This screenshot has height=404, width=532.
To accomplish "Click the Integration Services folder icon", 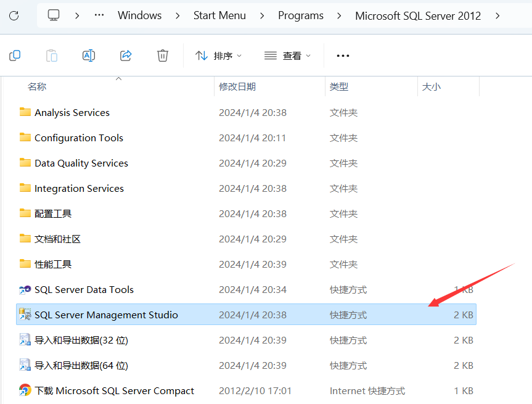I will click(25, 188).
